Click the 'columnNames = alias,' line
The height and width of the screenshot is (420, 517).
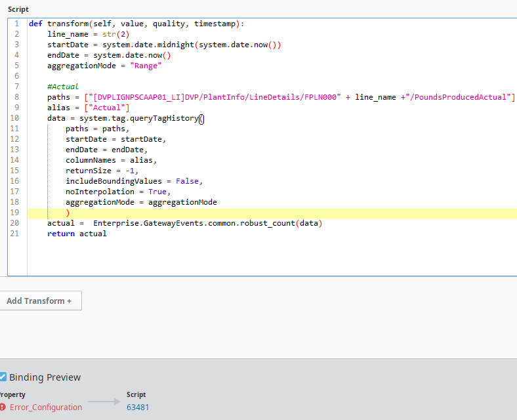click(x=111, y=160)
